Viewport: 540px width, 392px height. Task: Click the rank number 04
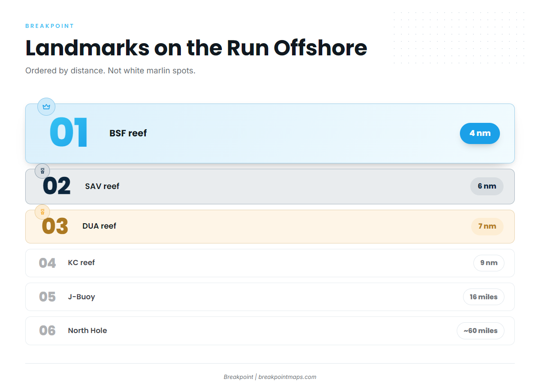tap(47, 263)
